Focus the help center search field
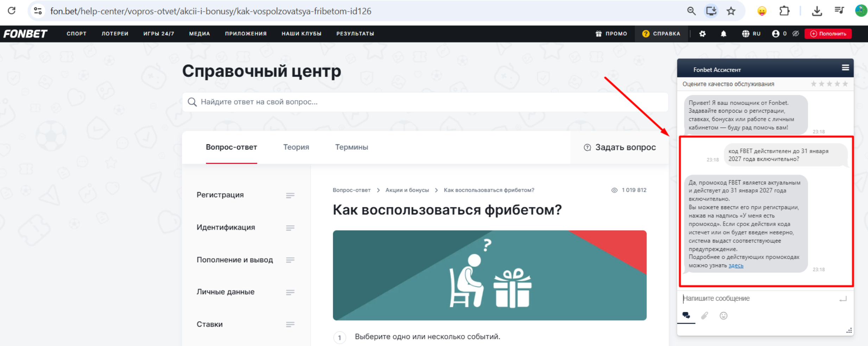This screenshot has height=346, width=868. (x=425, y=102)
